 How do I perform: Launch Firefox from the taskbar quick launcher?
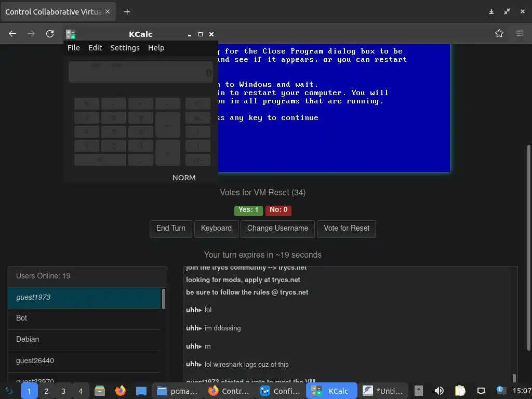[120, 391]
